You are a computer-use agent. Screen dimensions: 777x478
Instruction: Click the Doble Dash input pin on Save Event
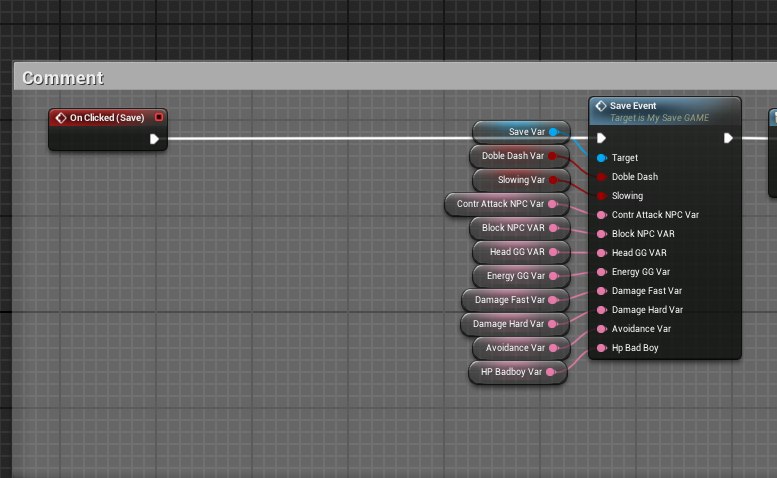[601, 177]
